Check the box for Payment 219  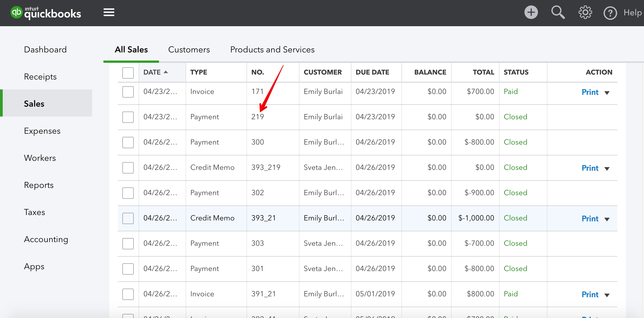[x=128, y=117]
